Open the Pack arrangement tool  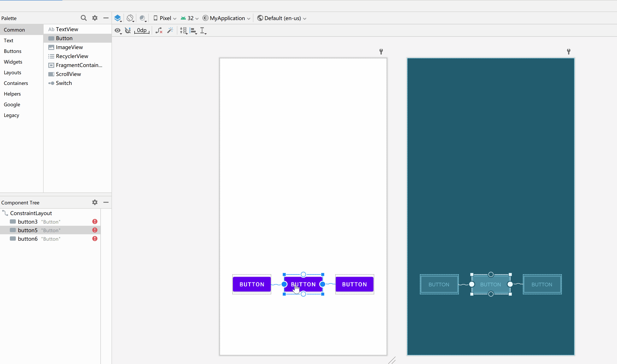tap(184, 31)
